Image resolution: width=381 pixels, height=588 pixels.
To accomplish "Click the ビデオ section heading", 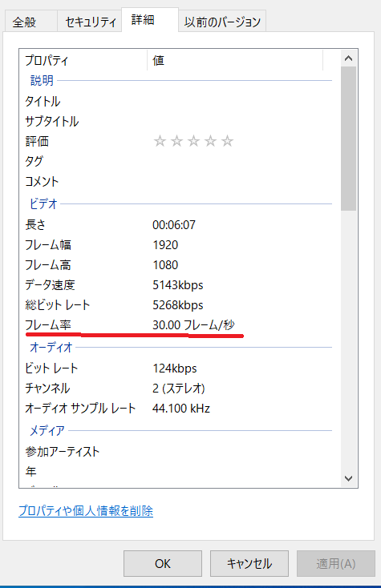I will 43,203.
